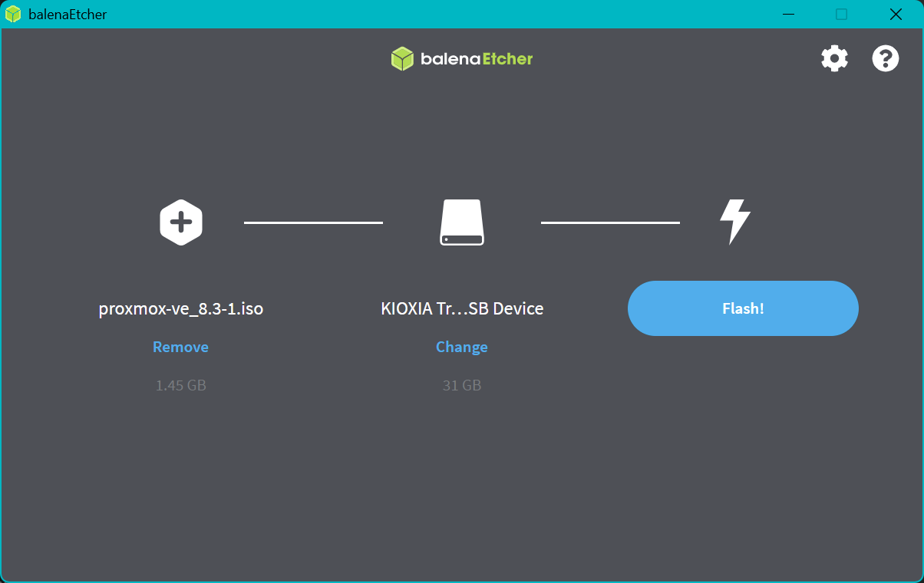Select the KIOXIA Tr…SB Device label
This screenshot has height=583, width=924.
(462, 308)
